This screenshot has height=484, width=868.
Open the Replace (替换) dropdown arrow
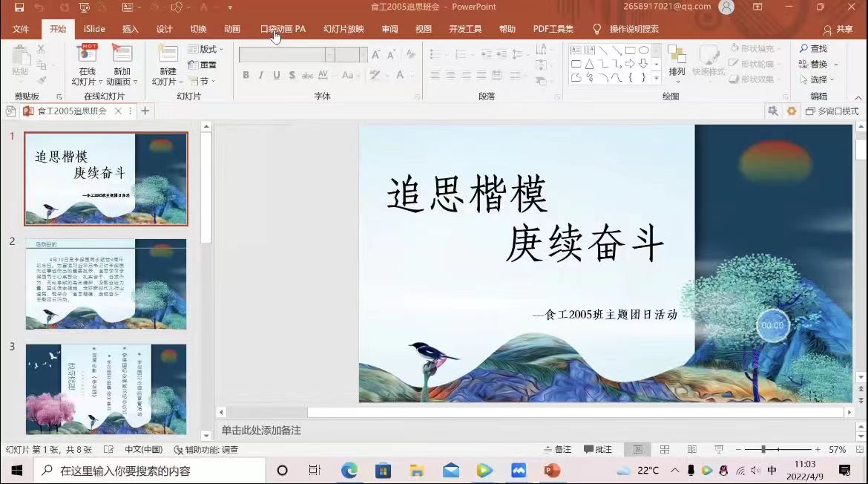click(836, 65)
